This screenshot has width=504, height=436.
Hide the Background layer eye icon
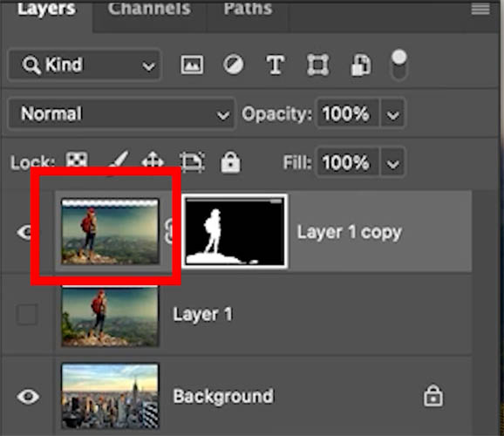[28, 397]
